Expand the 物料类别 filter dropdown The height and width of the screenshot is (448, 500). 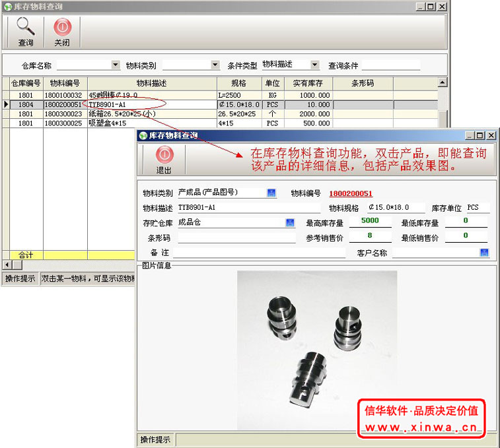click(x=215, y=65)
